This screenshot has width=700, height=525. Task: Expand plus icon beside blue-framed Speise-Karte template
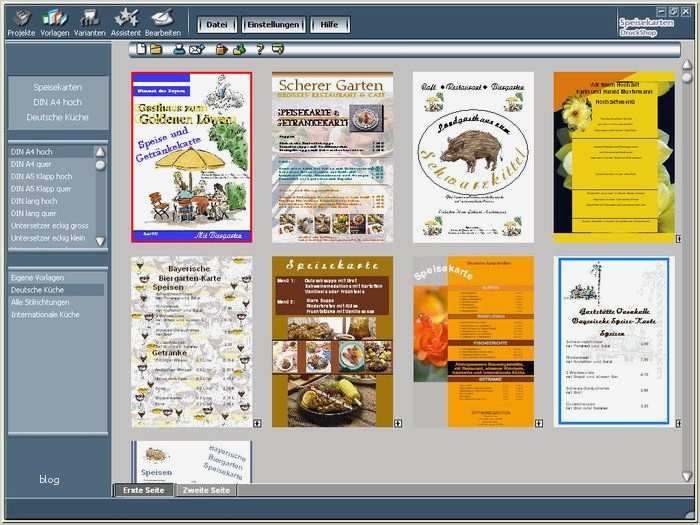tap(679, 423)
